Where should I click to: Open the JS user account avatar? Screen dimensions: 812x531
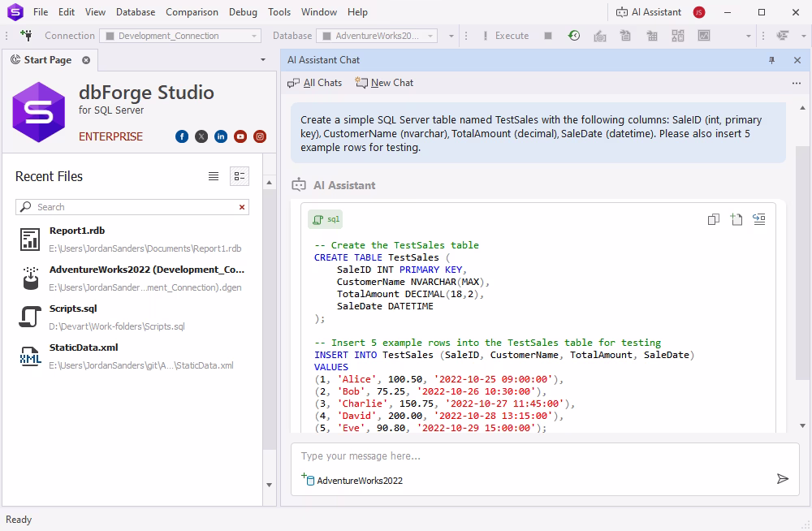(699, 12)
